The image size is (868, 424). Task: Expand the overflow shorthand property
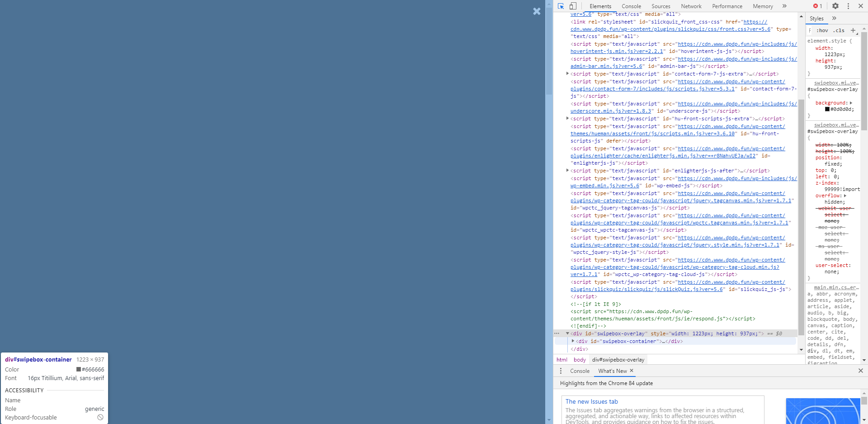point(845,195)
